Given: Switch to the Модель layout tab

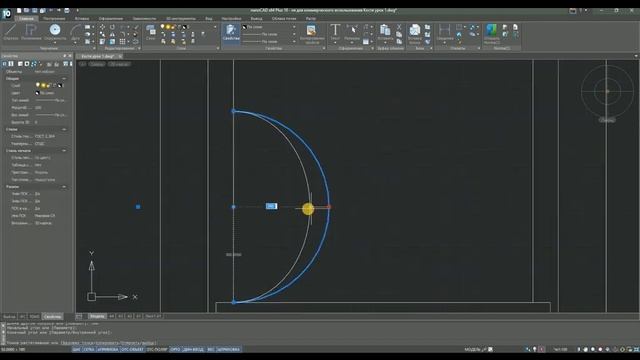Looking at the screenshot, I should (97, 316).
